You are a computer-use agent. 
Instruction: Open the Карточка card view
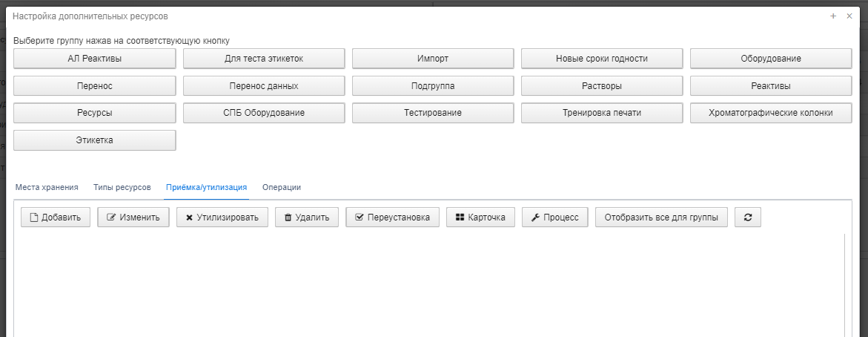(x=480, y=217)
